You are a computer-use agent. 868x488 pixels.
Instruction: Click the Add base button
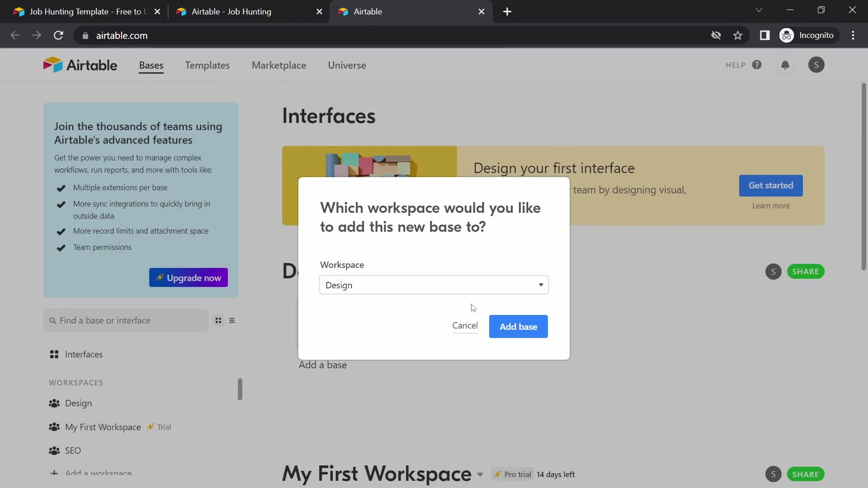pyautogui.click(x=518, y=326)
